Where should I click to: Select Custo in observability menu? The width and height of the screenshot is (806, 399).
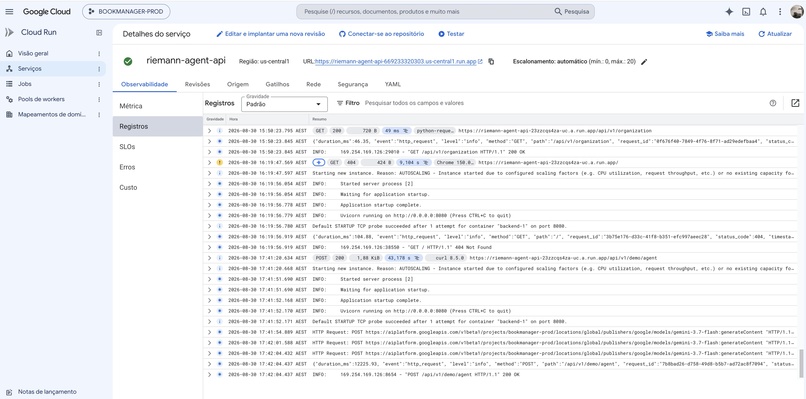click(x=158, y=188)
